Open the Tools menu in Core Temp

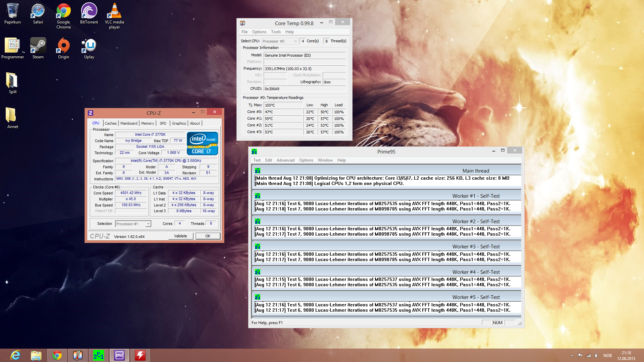point(276,32)
